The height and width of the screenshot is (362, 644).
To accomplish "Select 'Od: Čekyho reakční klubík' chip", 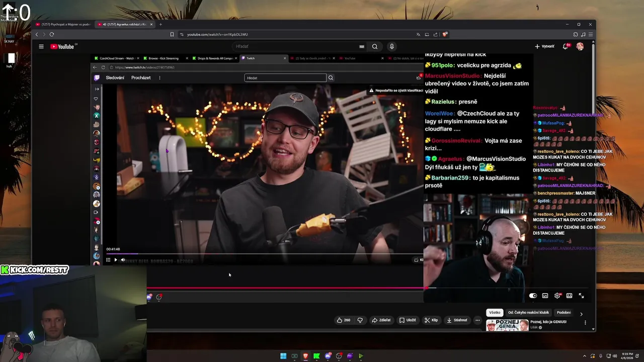I will click(x=528, y=312).
